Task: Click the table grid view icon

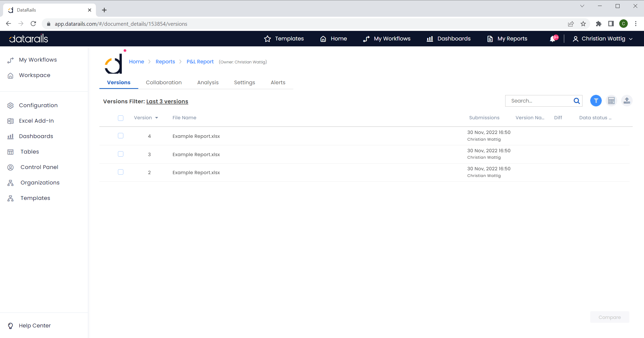Action: coord(611,101)
